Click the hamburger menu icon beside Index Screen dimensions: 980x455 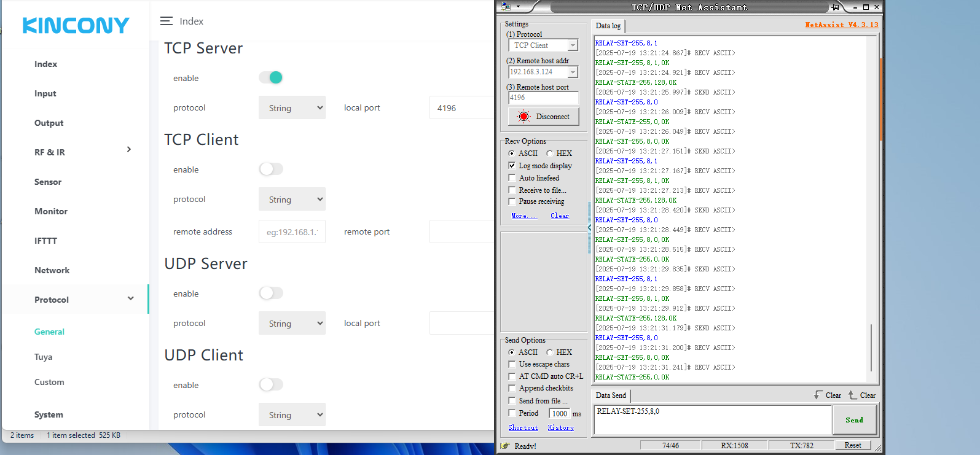click(x=166, y=21)
